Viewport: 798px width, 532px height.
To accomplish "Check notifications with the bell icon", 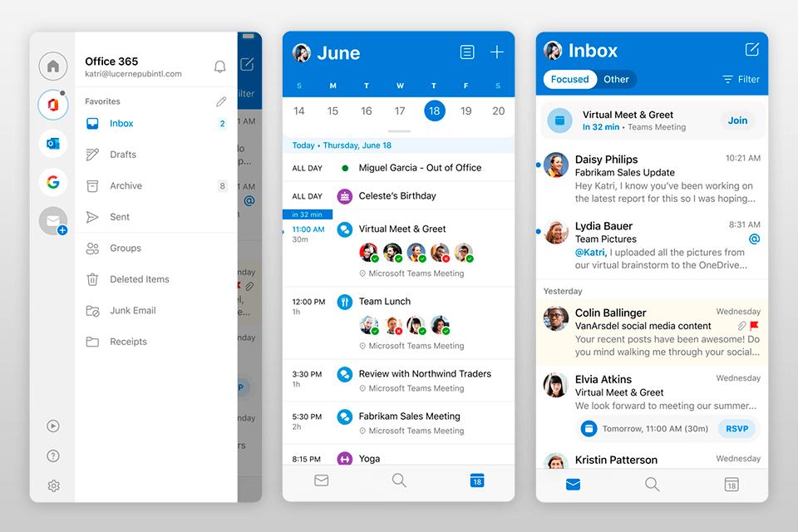I will [x=219, y=66].
